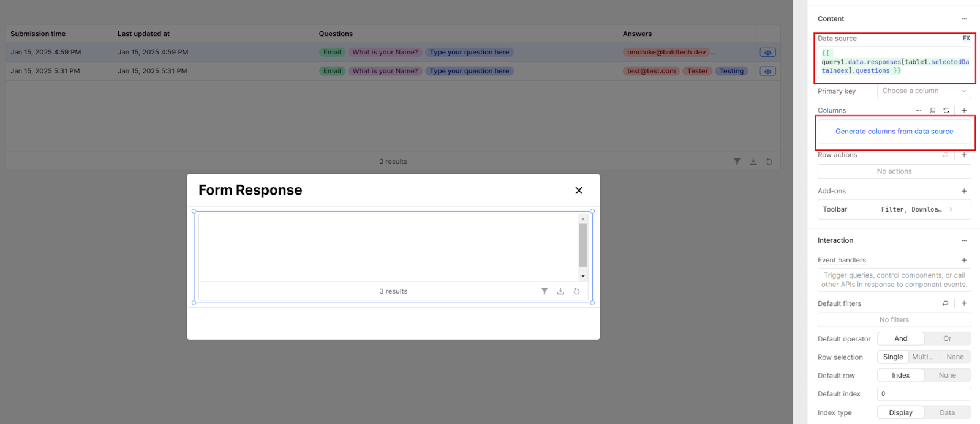The image size is (980, 424).
Task: Click the Columns comment-style icon beside the ellipsis
Action: click(x=933, y=111)
